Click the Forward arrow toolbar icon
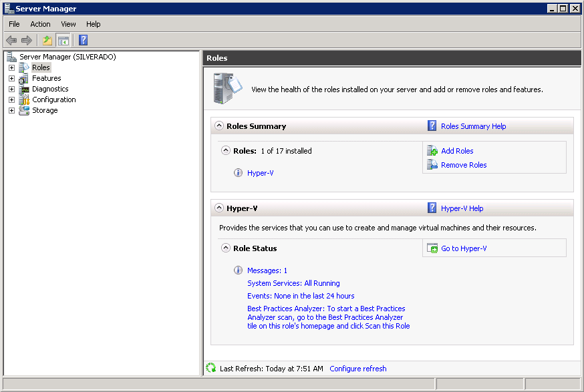This screenshot has height=392, width=584. pyautogui.click(x=27, y=40)
